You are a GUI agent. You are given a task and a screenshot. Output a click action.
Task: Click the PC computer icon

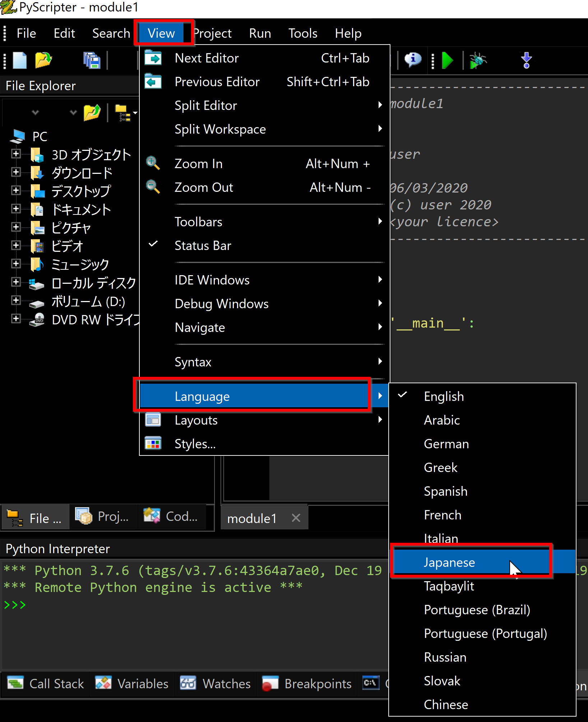18,136
